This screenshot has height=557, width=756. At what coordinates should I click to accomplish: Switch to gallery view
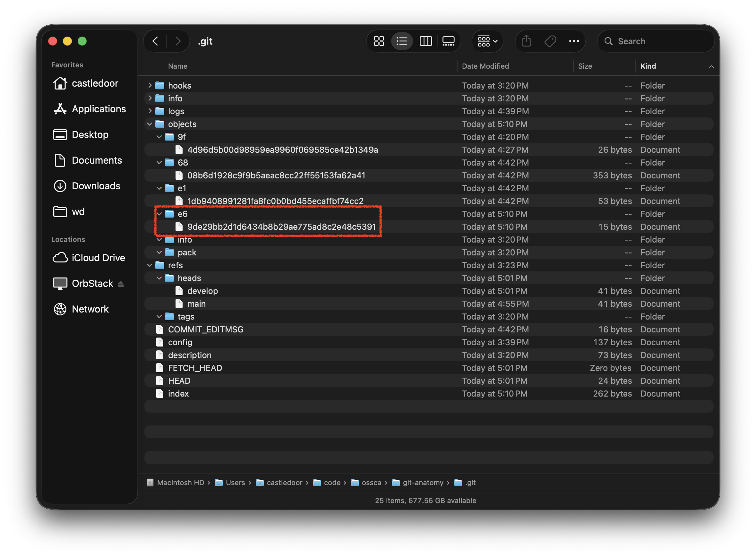pos(448,41)
